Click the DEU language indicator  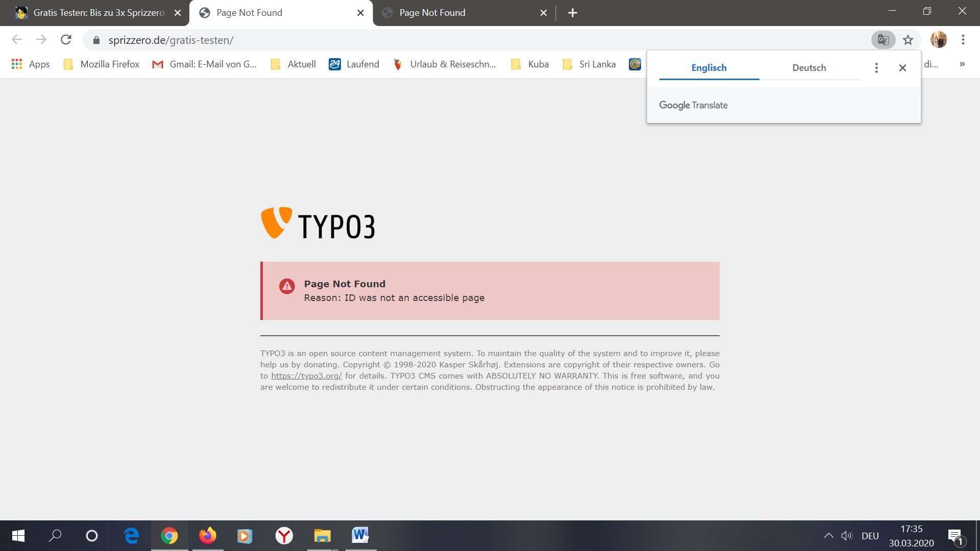click(870, 536)
